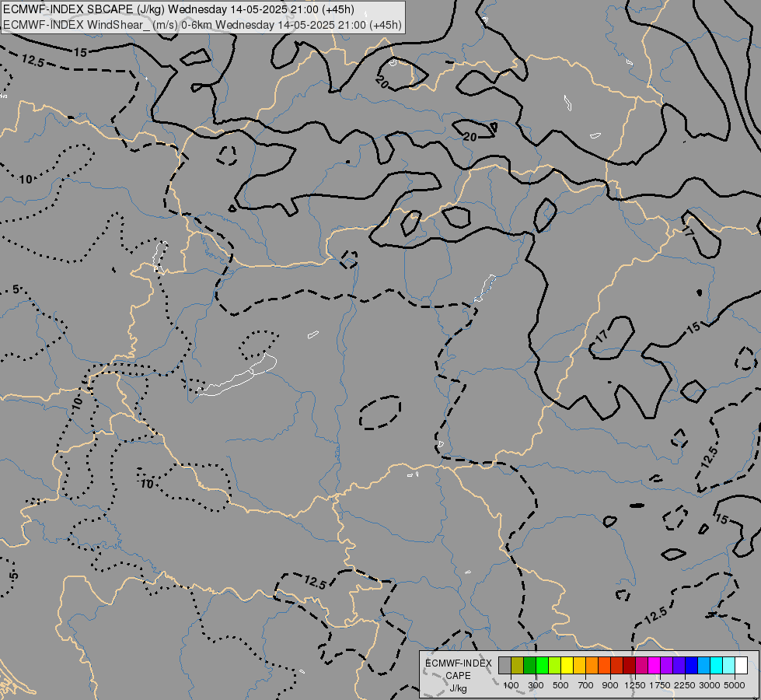Pick the lime yellow-green legend swatch

(555, 665)
